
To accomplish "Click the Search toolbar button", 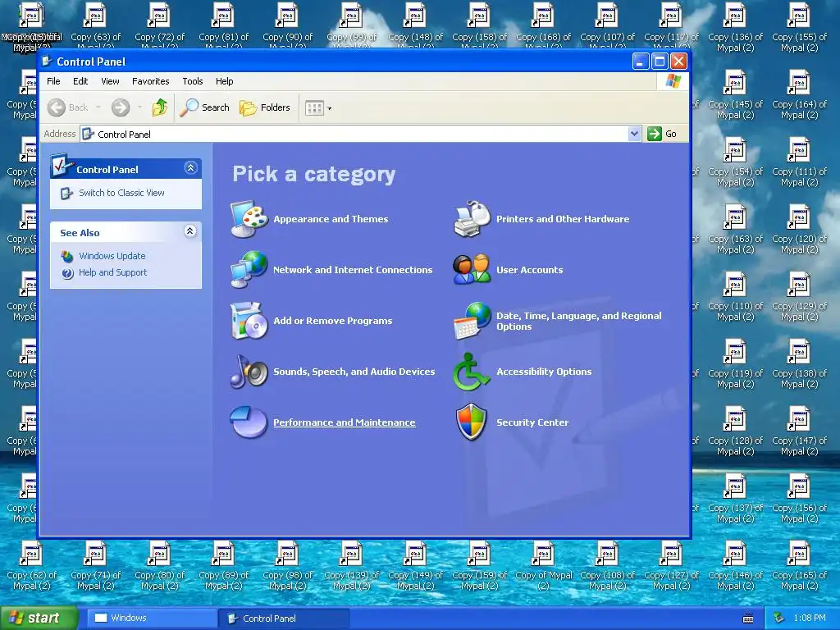I will coord(204,107).
